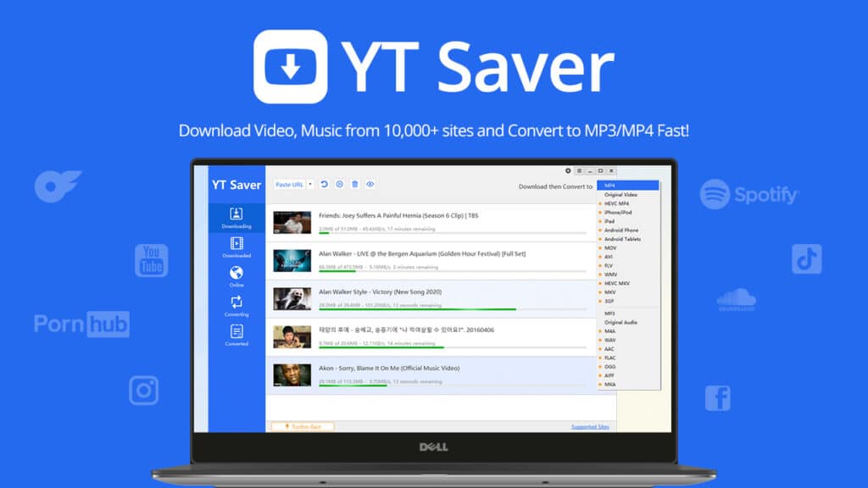Open the Online browser tab
Viewport: 868px width, 488px height.
coord(236,277)
